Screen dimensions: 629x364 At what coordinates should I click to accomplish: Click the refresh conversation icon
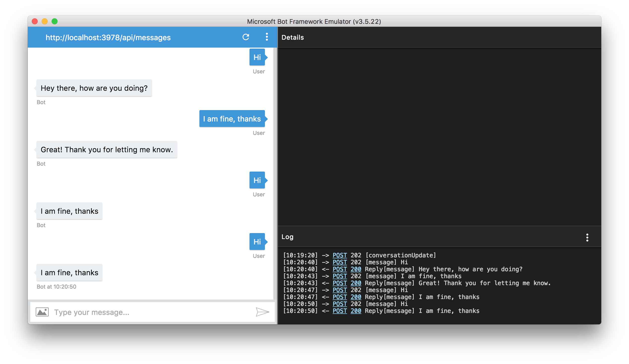(x=246, y=37)
